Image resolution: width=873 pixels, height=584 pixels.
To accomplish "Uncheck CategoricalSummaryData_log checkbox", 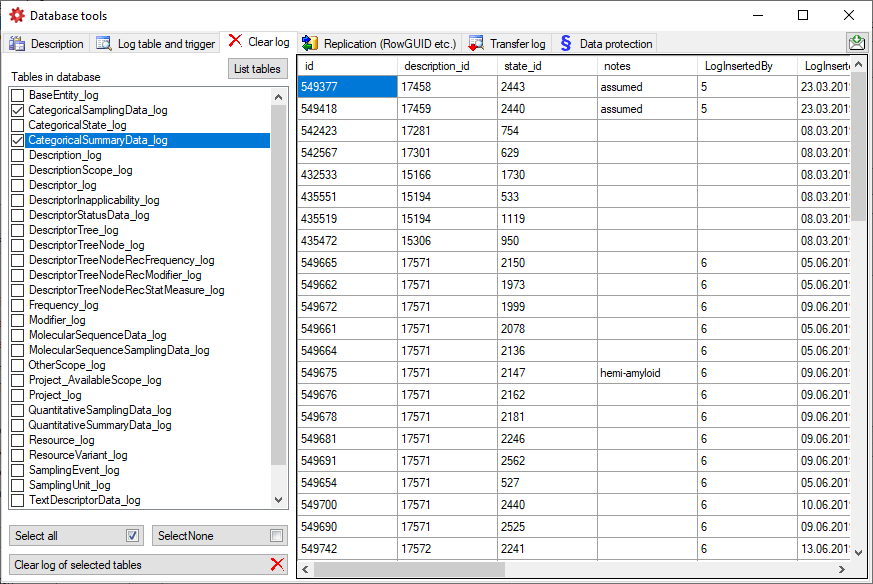I will point(18,140).
